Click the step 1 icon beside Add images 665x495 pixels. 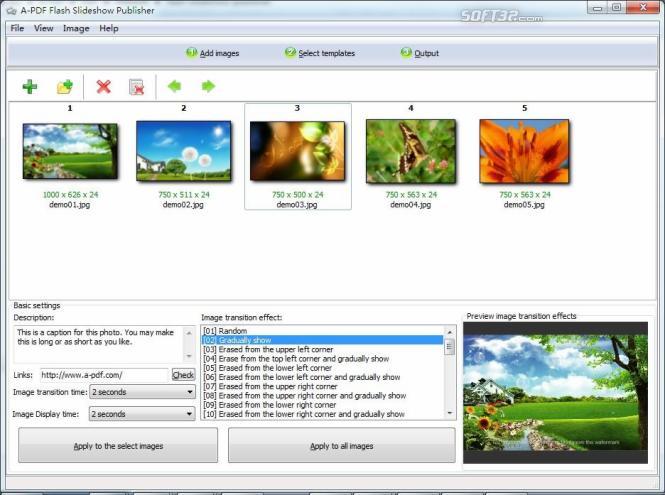[191, 53]
